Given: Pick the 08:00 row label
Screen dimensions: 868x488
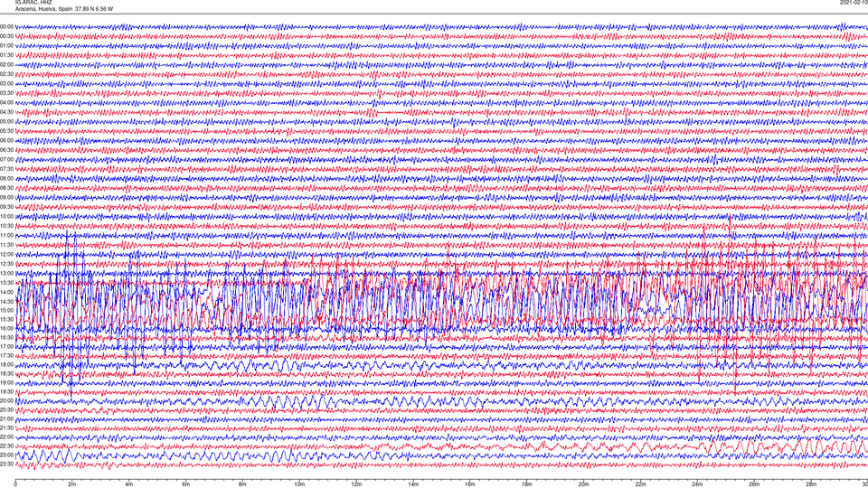Looking at the screenshot, I should point(6,179).
